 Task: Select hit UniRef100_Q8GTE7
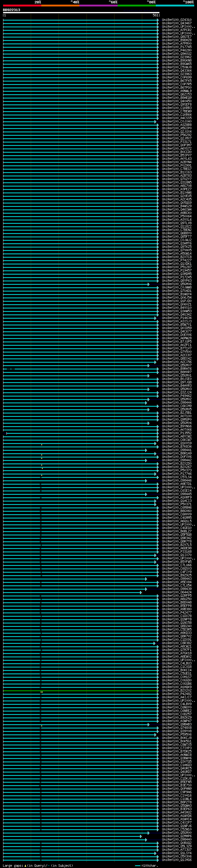click(177, 37)
